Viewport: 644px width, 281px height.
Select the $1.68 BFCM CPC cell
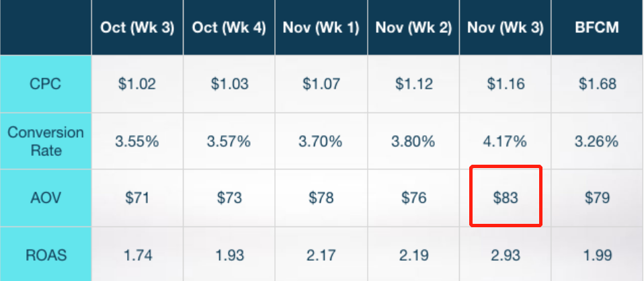tap(597, 85)
